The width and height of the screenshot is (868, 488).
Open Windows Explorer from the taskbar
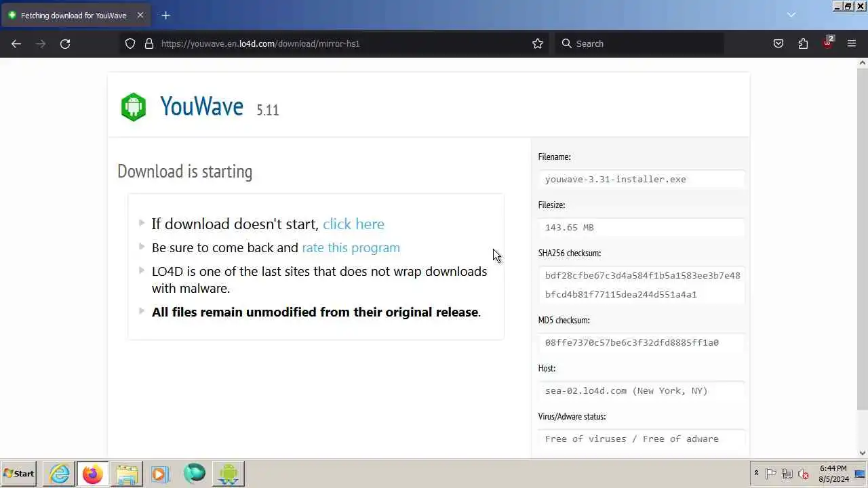[x=126, y=474]
